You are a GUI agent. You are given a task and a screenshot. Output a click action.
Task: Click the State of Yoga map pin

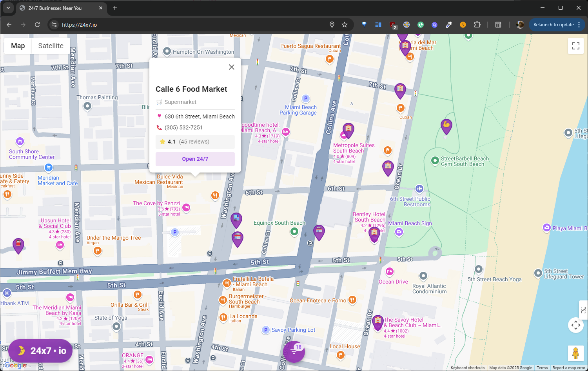[116, 326]
